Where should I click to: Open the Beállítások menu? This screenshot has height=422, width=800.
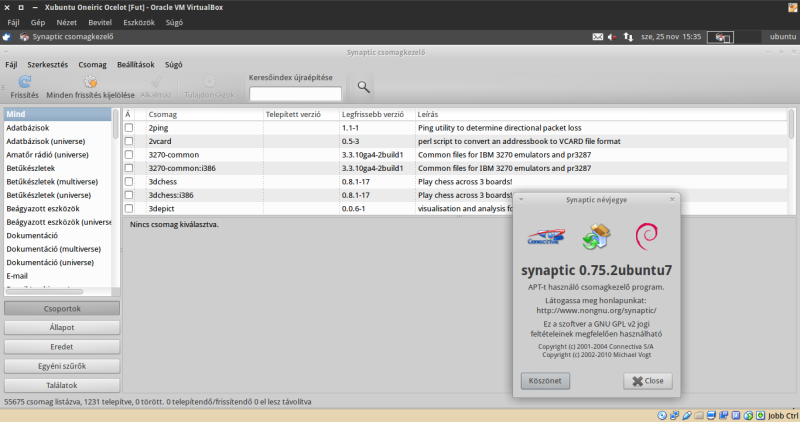click(135, 65)
